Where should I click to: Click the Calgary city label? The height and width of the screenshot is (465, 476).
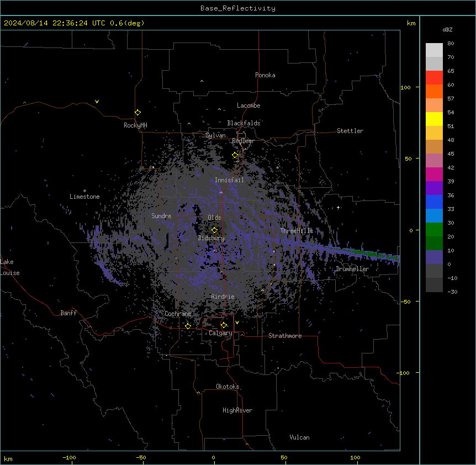tap(220, 333)
